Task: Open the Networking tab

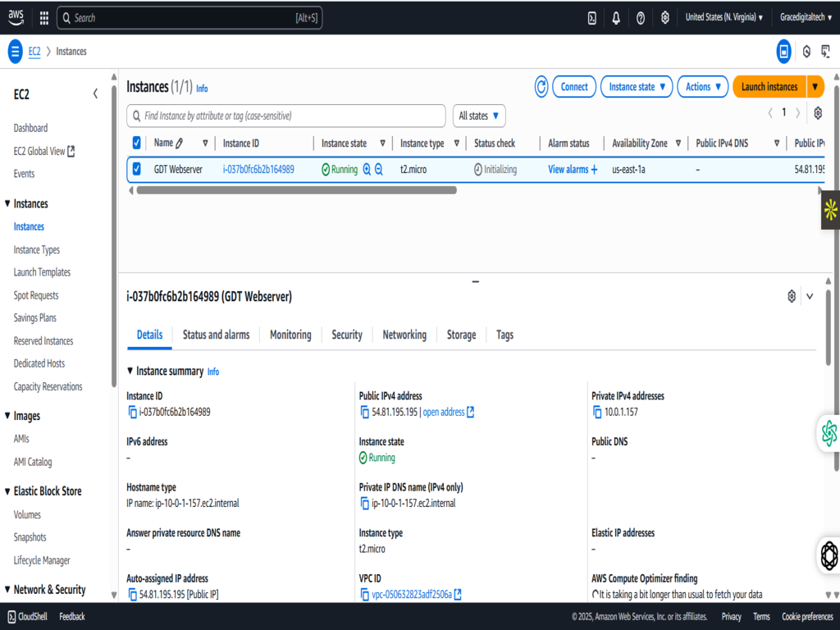Action: pos(404,335)
